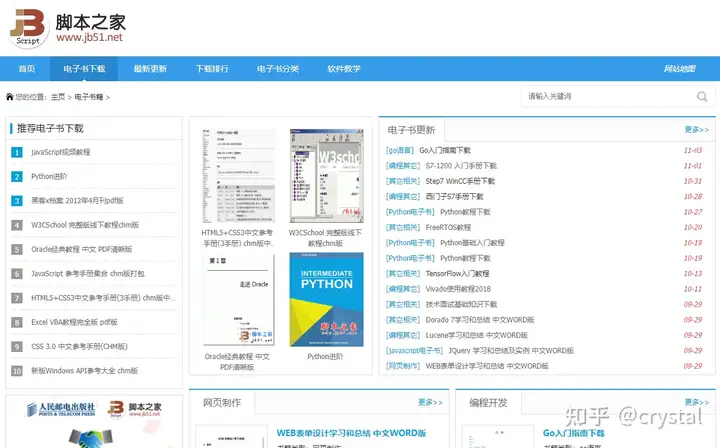Open CSS 3.0 中文参考手册(CHM版) entry

[x=79, y=347]
